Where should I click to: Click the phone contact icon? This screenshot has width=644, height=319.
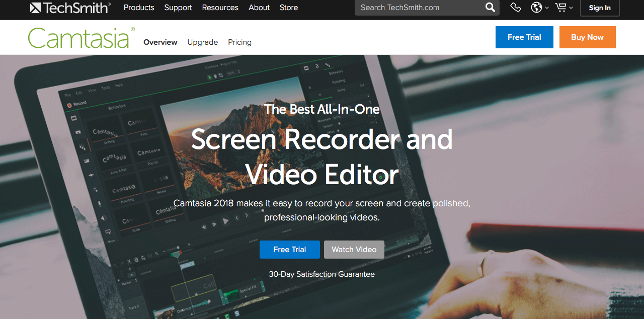click(x=515, y=8)
